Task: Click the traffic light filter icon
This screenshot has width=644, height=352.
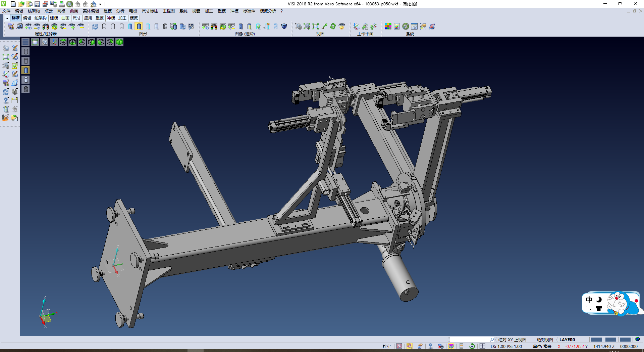Action: (x=46, y=26)
